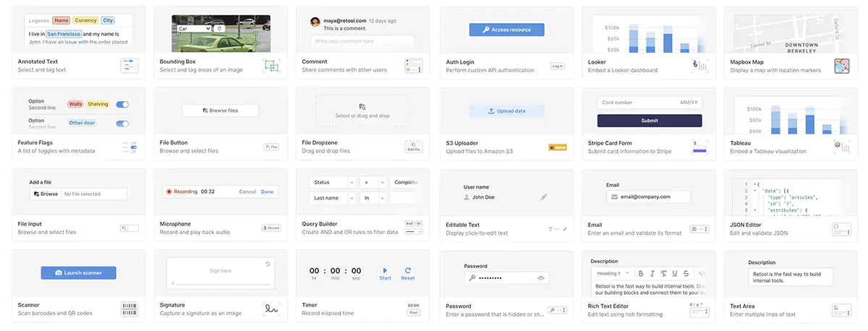Click the 'Write your comment here' field
The height and width of the screenshot is (331, 868).
point(362,41)
